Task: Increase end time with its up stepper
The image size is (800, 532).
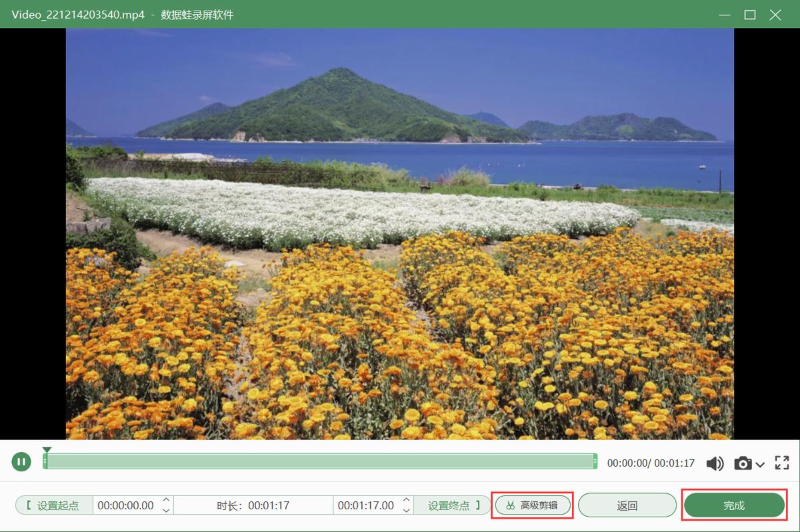Action: (x=405, y=501)
